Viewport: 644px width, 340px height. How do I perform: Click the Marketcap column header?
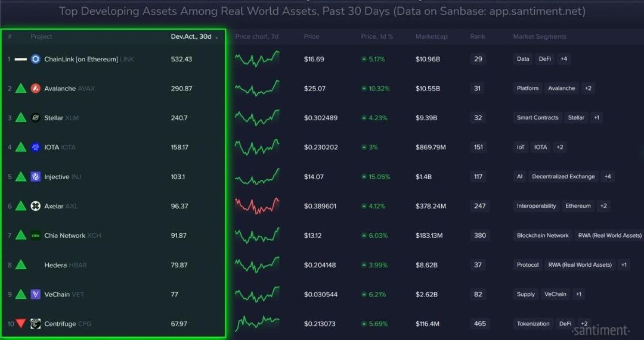[x=431, y=36]
